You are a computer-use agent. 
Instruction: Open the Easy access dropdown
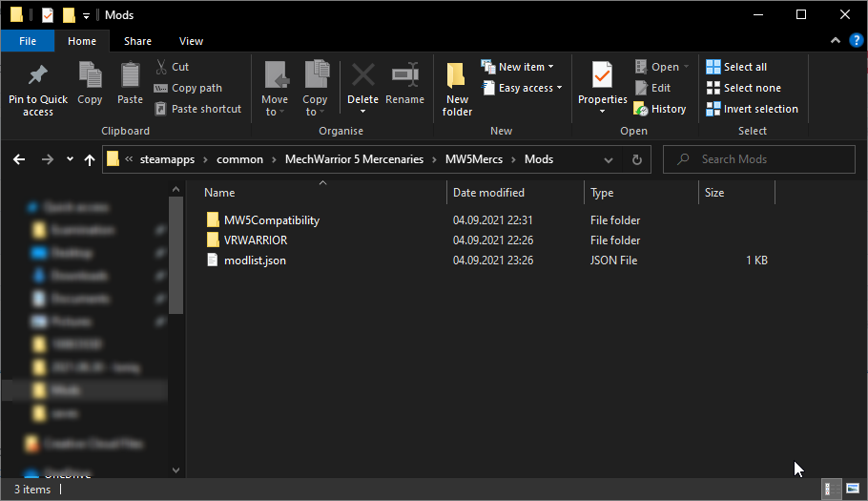click(522, 88)
